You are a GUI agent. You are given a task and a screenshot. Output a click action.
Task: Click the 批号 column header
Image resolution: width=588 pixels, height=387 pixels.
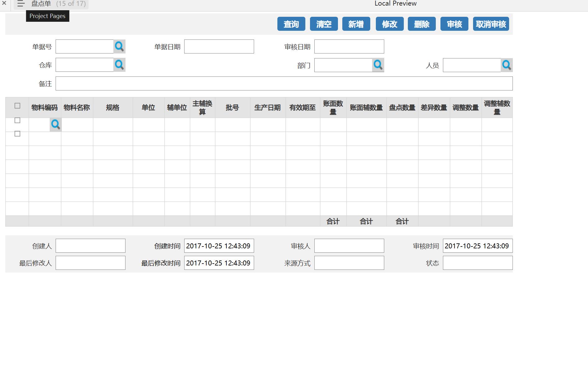coord(232,108)
